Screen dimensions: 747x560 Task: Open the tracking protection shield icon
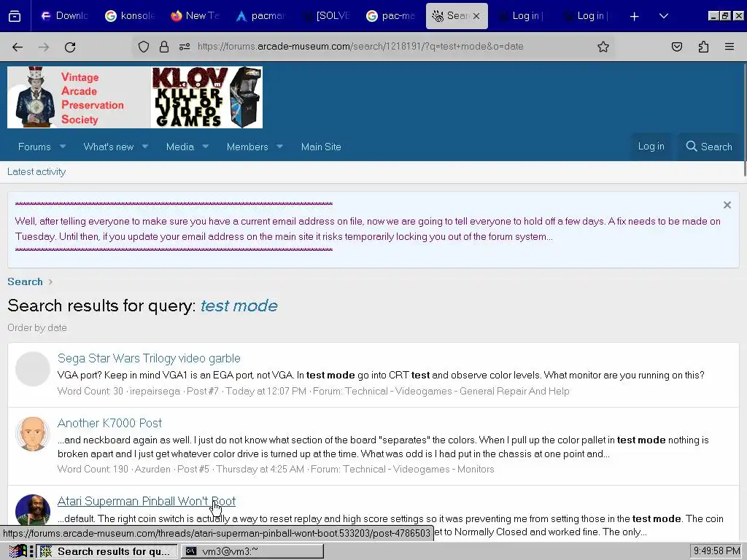144,47
